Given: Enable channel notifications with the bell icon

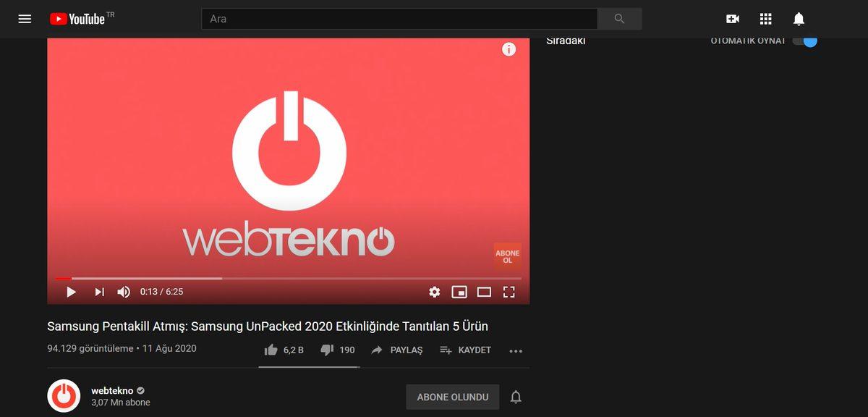Looking at the screenshot, I should 515,397.
